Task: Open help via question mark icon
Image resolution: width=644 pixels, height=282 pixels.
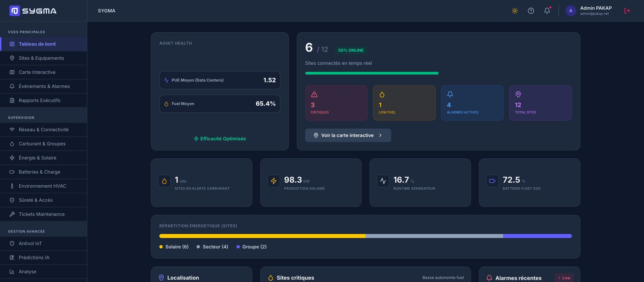Action: pyautogui.click(x=531, y=11)
